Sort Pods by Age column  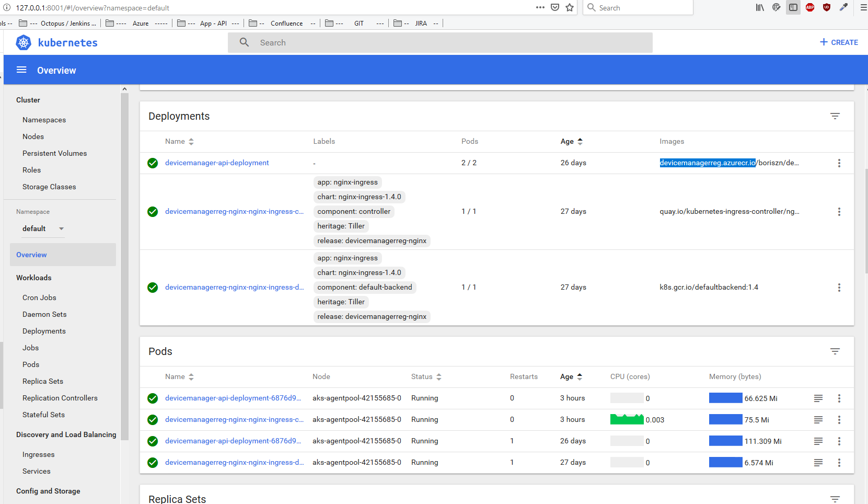coord(571,376)
